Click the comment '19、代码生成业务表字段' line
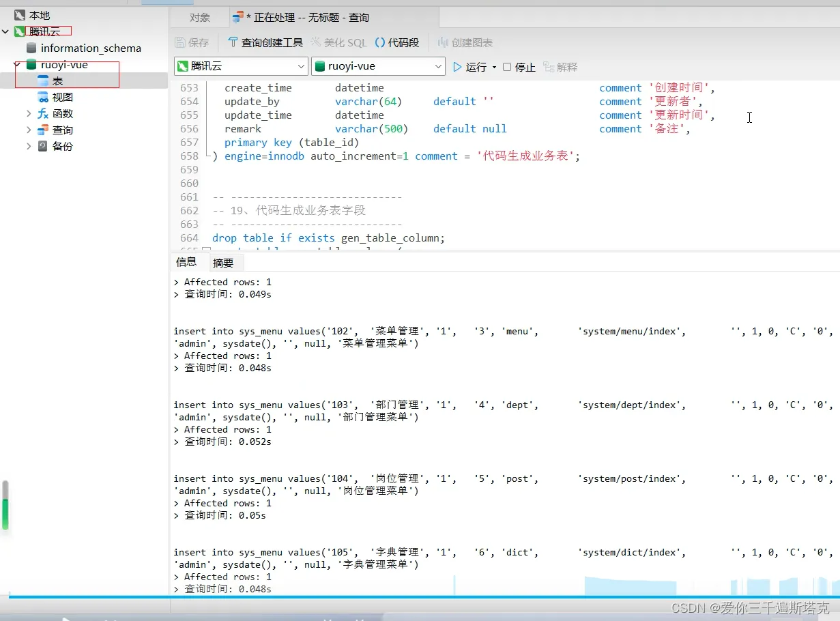The image size is (840, 621). (x=289, y=211)
